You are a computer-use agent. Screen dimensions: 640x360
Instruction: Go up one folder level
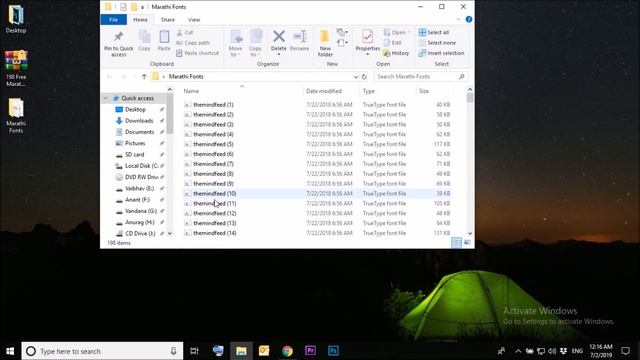coord(144,76)
